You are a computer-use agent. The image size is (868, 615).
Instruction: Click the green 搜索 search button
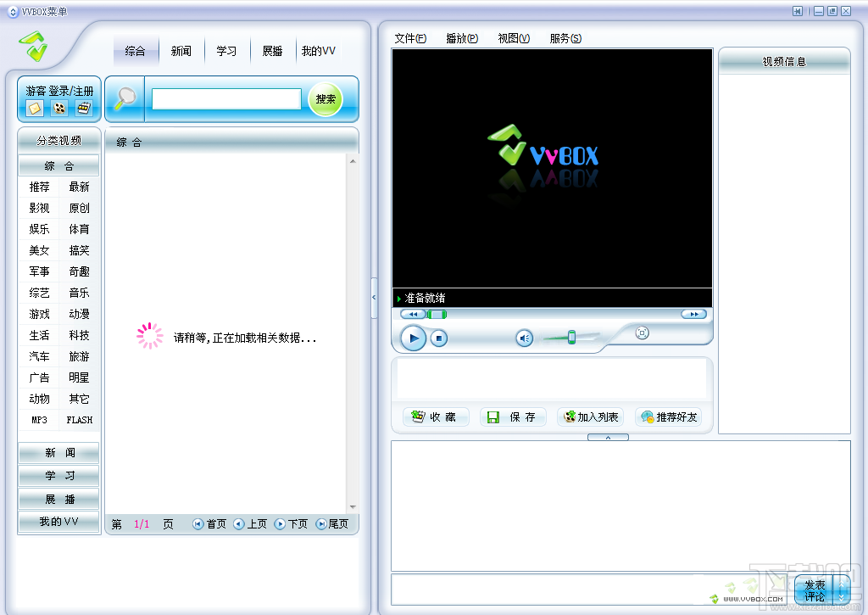pos(325,99)
